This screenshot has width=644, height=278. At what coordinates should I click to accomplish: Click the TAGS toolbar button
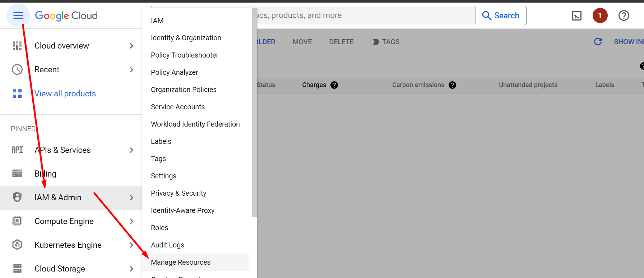[x=386, y=42]
